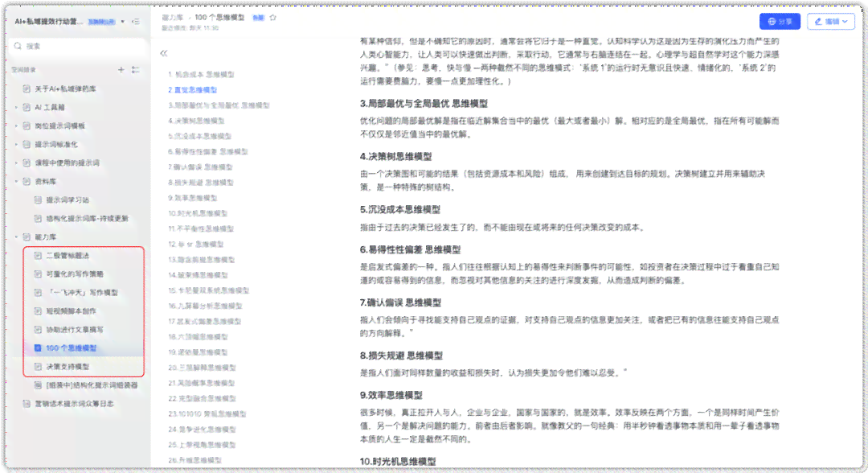Viewport: 868px width, 473px height.
Task: Open the workspace switcher dropdown arrow
Action: click(123, 22)
